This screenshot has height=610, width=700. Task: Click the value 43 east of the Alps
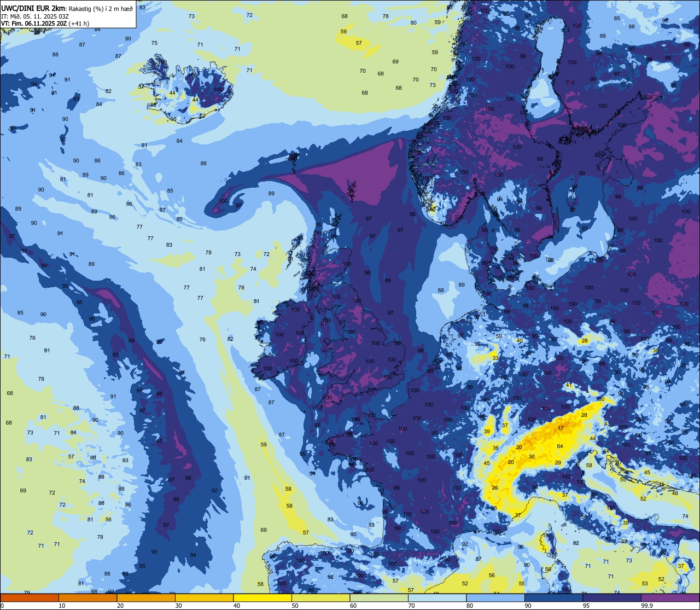[x=607, y=424]
